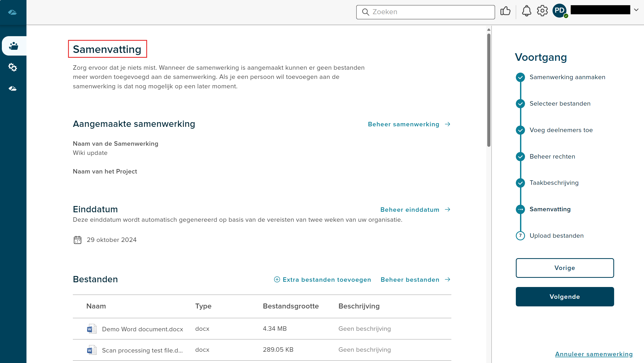
Task: Open notifications bell
Action: click(526, 11)
